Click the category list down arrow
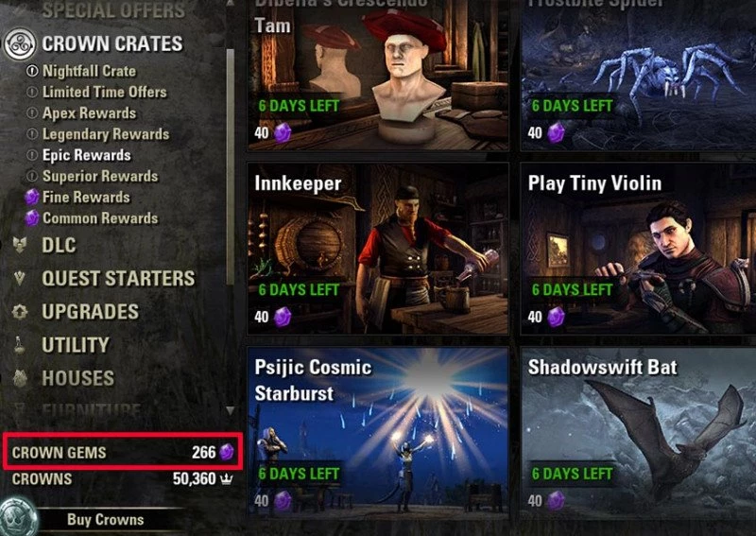Image resolution: width=756 pixels, height=536 pixels. tap(231, 410)
